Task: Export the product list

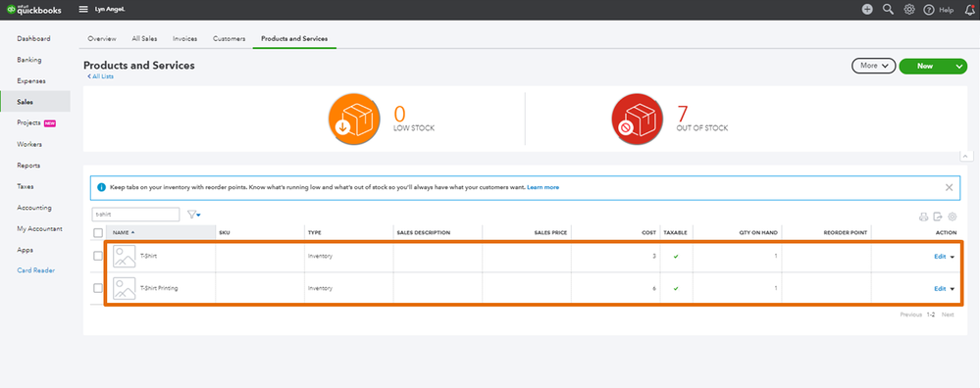Action: point(938,218)
